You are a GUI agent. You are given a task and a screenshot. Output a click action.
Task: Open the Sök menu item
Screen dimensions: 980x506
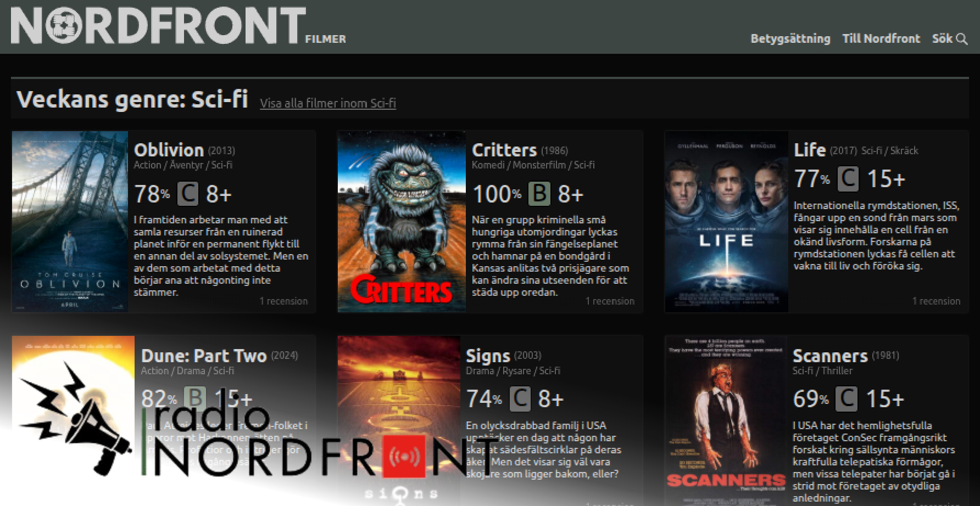[942, 39]
